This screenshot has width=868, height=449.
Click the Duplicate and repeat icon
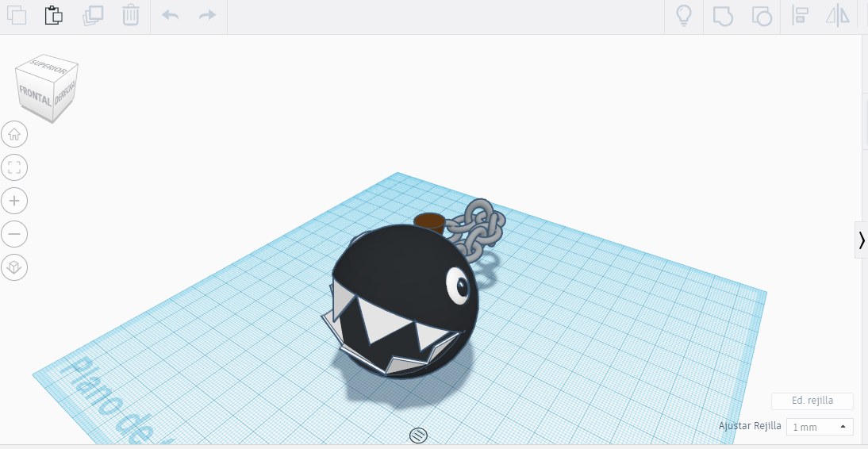point(93,15)
